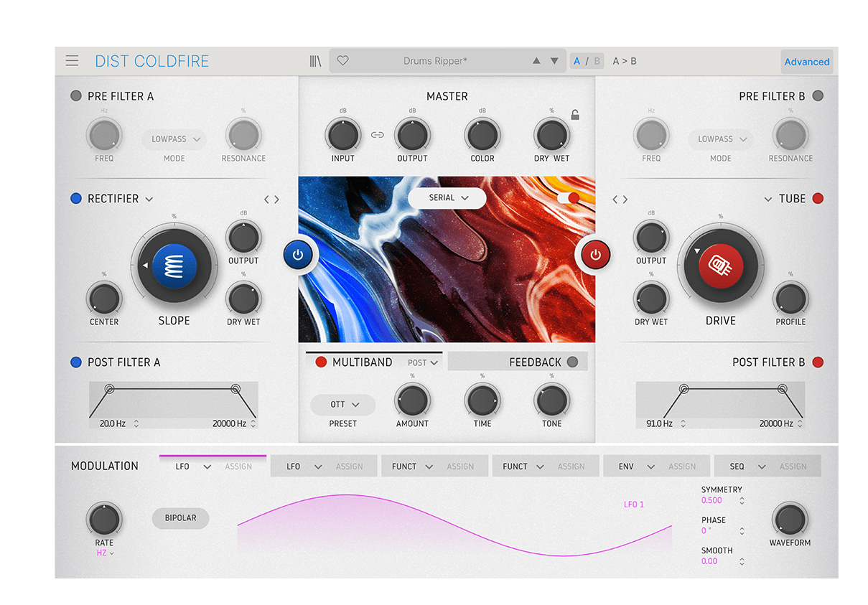Open the OTT preset dropdown in Multiband
The image size is (868, 605).
point(342,405)
